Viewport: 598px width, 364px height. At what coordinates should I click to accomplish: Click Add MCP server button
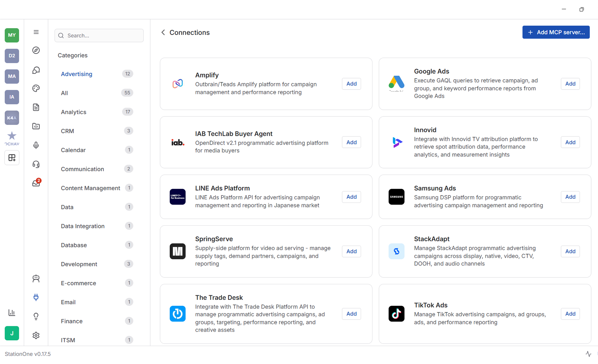556,32
